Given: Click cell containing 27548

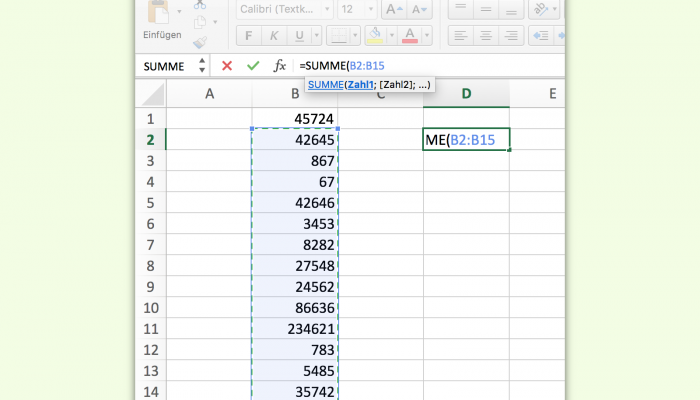Looking at the screenshot, I should pos(295,266).
